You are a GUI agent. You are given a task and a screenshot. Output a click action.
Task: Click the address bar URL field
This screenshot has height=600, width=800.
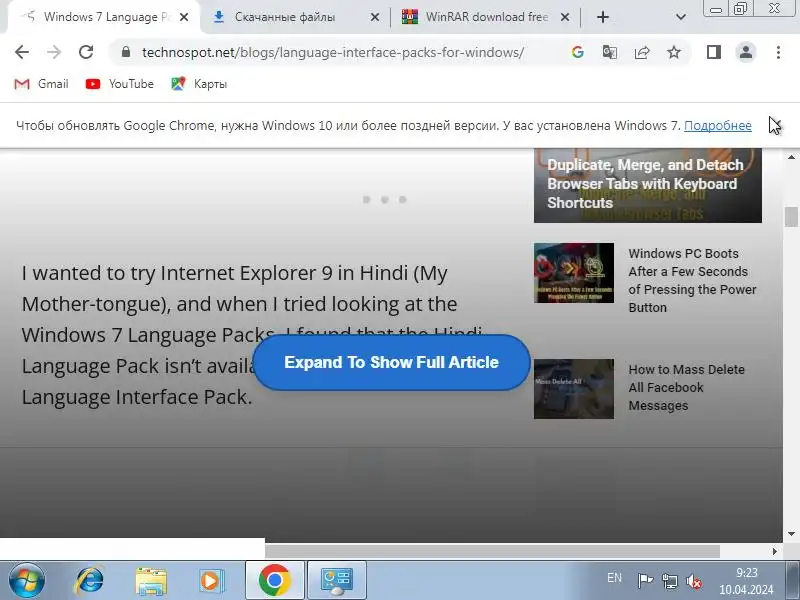click(x=333, y=52)
